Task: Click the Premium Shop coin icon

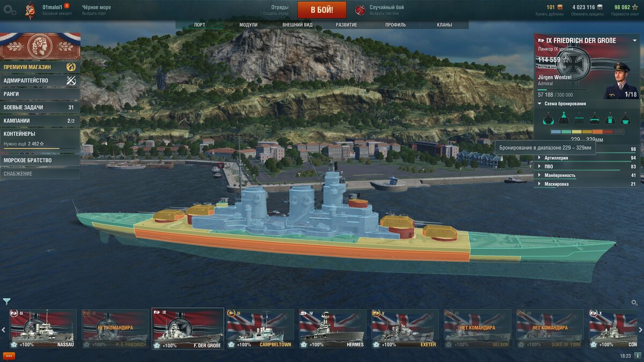Action: 71,67
